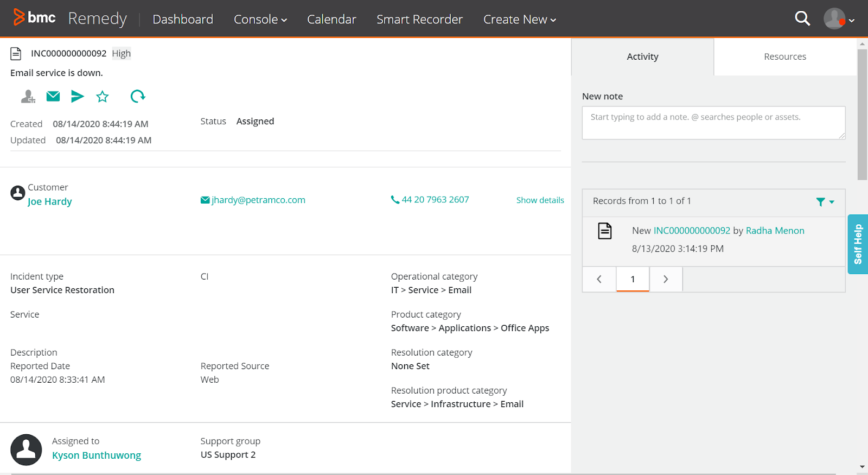Open the search magnifier icon
The width and height of the screenshot is (868, 475).
point(802,18)
